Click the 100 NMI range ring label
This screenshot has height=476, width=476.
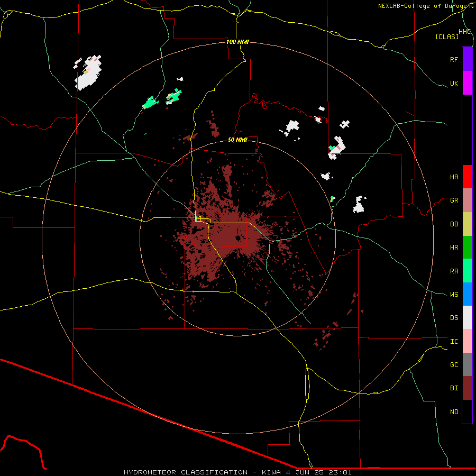click(237, 42)
